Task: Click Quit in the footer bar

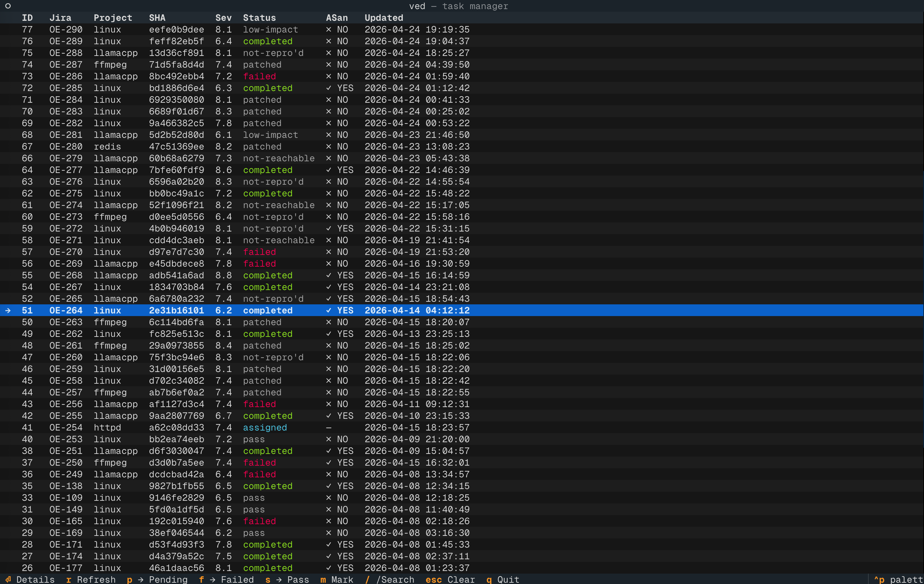Action: (503, 579)
